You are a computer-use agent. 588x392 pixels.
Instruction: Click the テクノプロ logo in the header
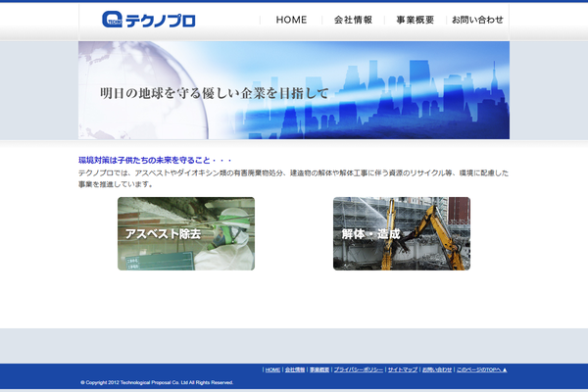(149, 20)
